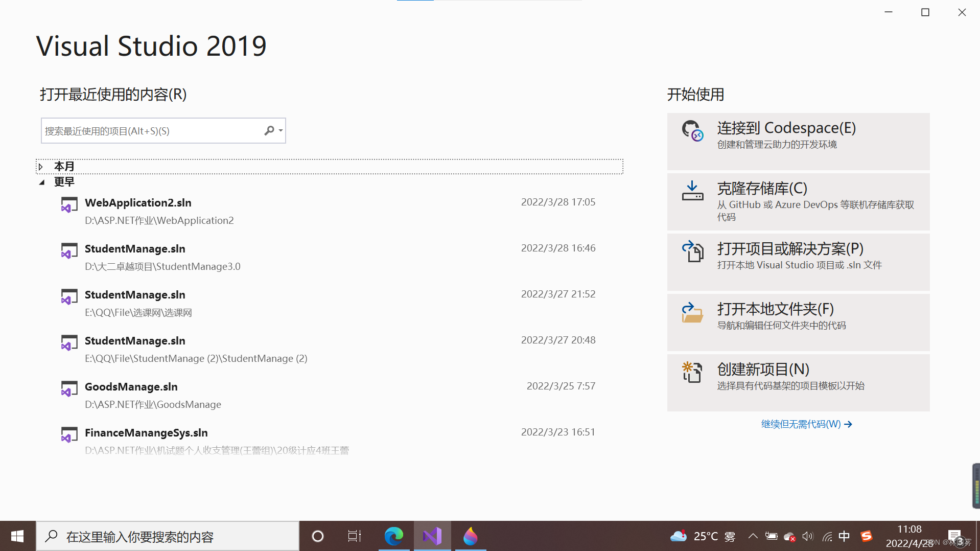Click 打开项目或解决方案(P) card

click(798, 262)
